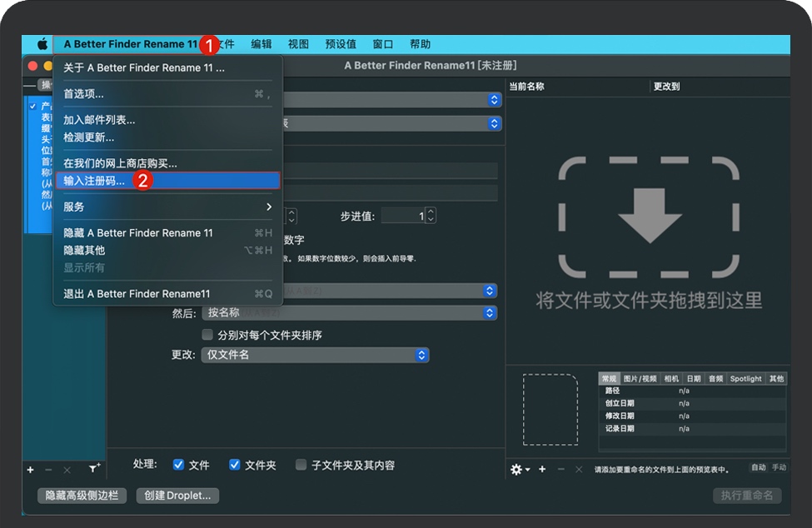This screenshot has height=528, width=812.
Task: Click the plus icon beside the gear
Action: click(x=542, y=469)
